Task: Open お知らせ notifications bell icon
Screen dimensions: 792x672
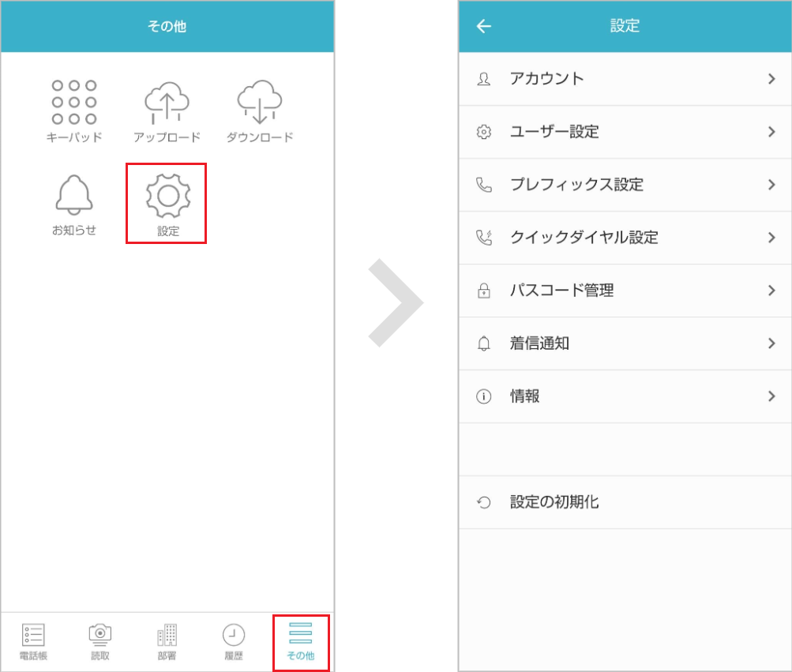Action: [74, 195]
